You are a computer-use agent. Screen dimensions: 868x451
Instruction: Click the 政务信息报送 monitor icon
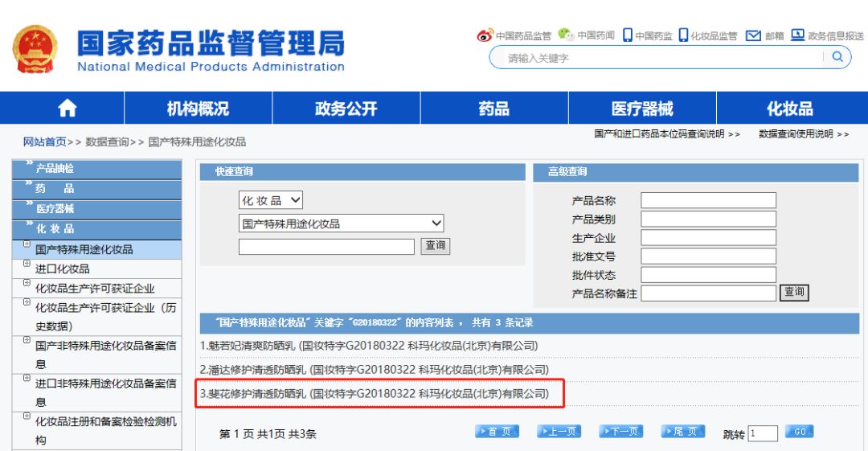pos(797,35)
